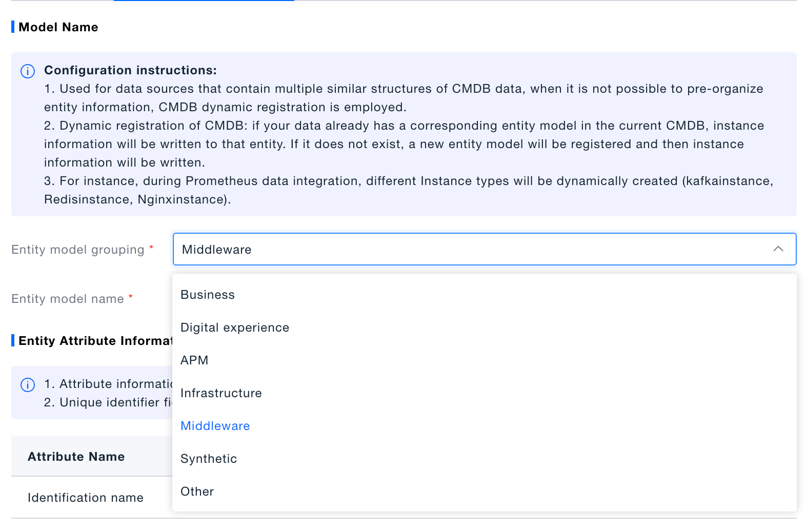Click the bold Configuration instructions title
This screenshot has width=807, height=532.
click(x=130, y=70)
